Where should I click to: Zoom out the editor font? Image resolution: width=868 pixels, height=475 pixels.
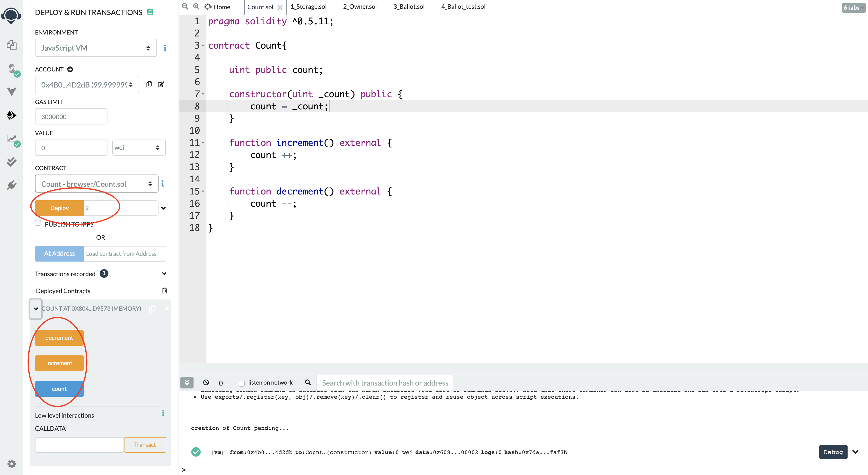[185, 6]
